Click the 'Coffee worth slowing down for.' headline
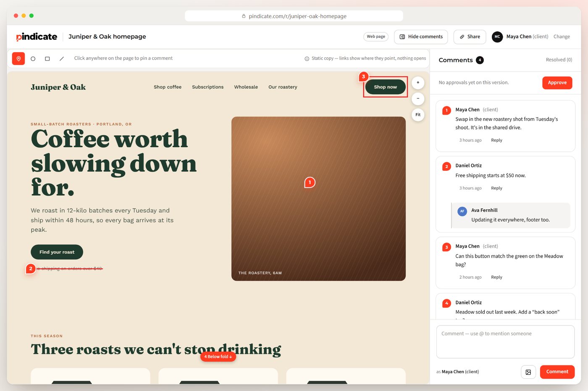The height and width of the screenshot is (391, 588). [x=114, y=163]
